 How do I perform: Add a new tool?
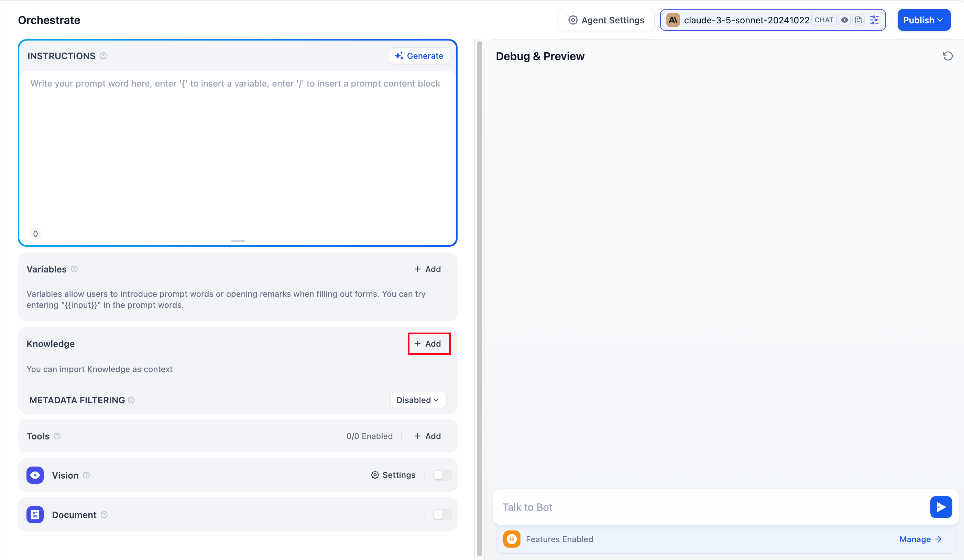pyautogui.click(x=428, y=436)
